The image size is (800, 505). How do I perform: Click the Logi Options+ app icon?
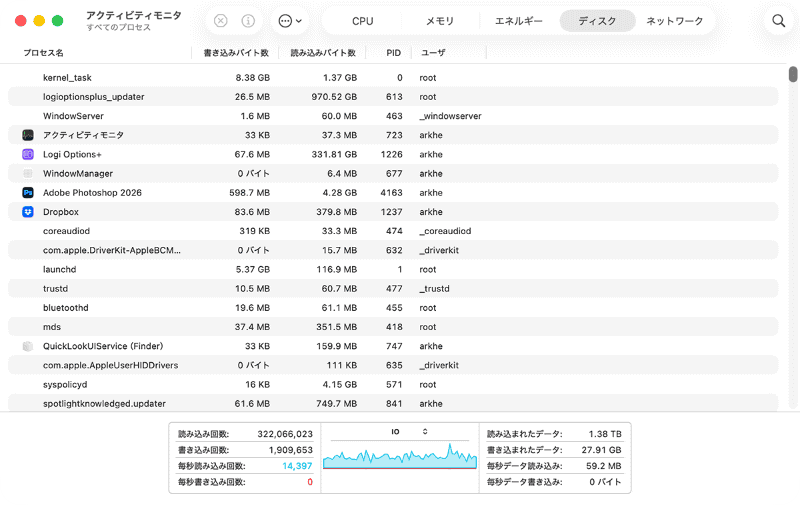click(x=28, y=154)
